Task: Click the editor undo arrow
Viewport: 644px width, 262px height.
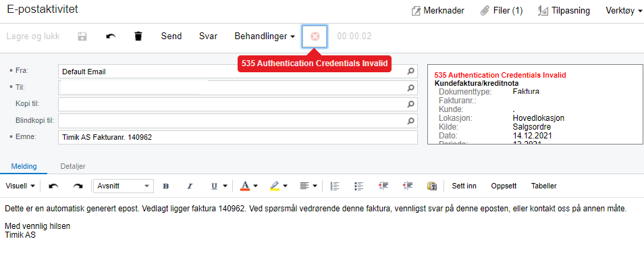Action: pos(53,186)
